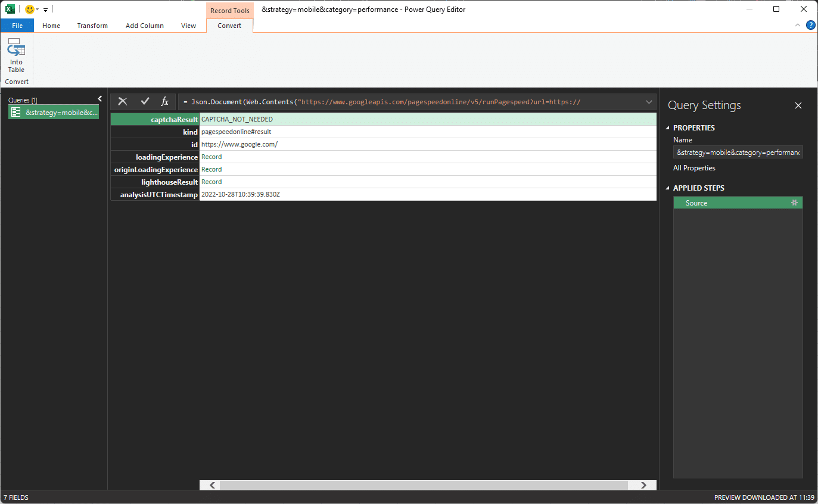Image resolution: width=818 pixels, height=504 pixels.
Task: Switch to the Transform ribbon tab
Action: coord(92,26)
